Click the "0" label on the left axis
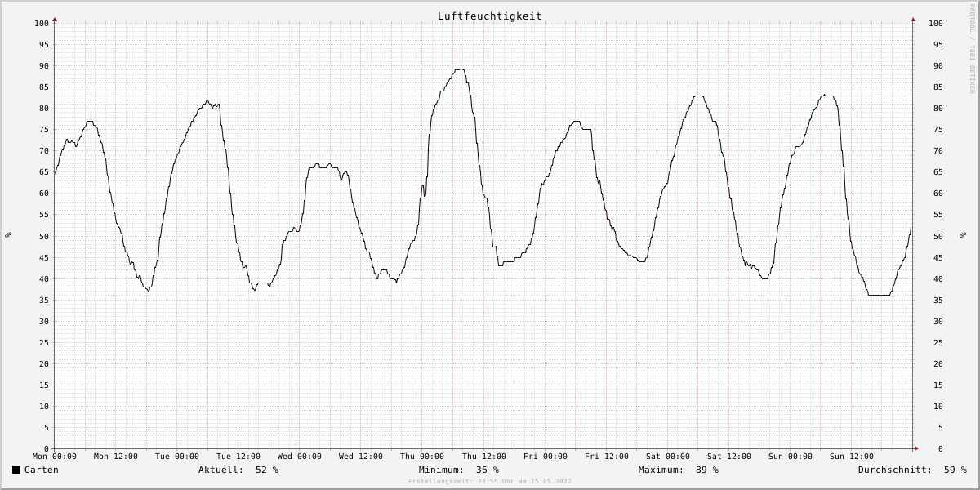980x490 pixels. pos(47,449)
